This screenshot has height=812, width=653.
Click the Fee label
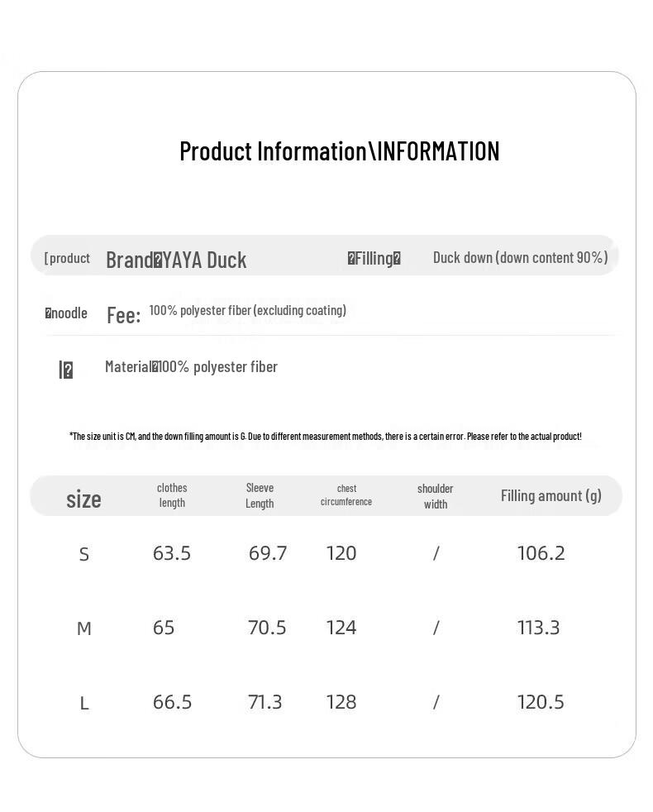point(123,315)
